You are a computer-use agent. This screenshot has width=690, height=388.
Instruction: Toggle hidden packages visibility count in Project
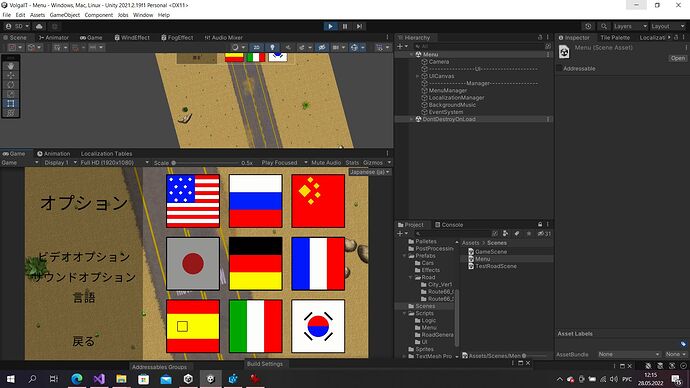click(x=544, y=234)
